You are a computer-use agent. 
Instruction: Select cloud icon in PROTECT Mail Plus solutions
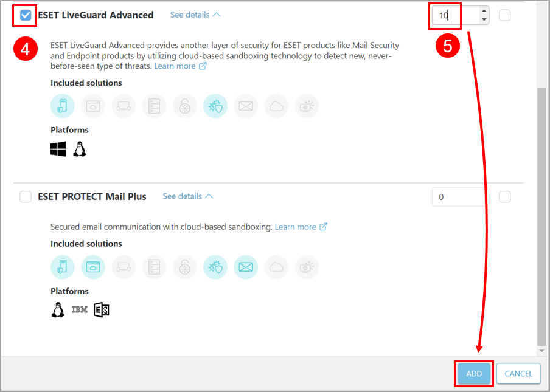pyautogui.click(x=276, y=267)
